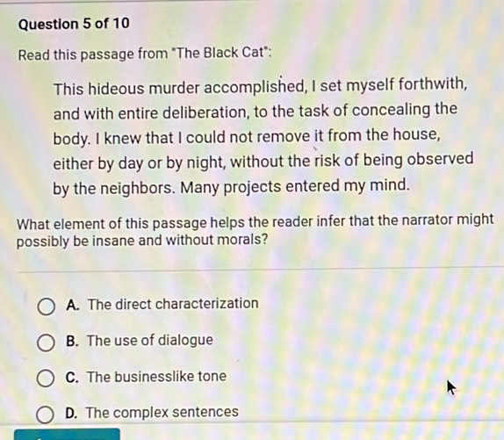The height and width of the screenshot is (440, 504).
Task: Select 'The complex sentences' answer text
Action: (x=162, y=413)
